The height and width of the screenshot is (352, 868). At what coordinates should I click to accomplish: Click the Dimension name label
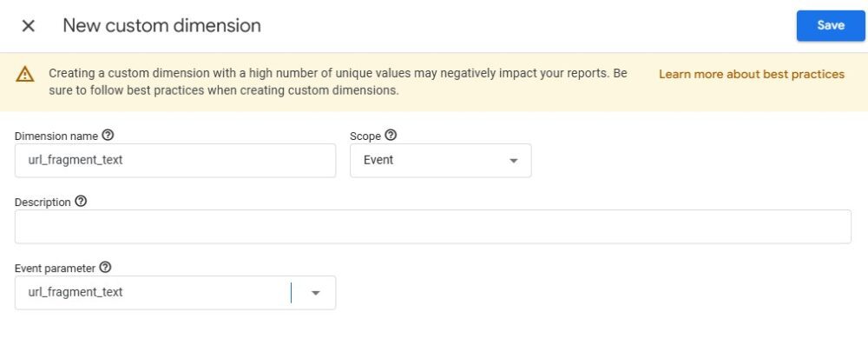(x=56, y=136)
